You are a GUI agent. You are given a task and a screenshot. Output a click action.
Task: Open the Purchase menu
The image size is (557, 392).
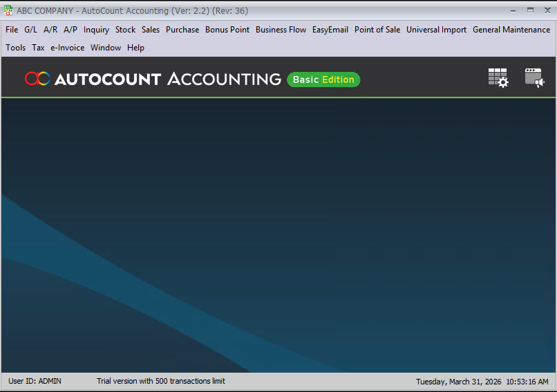point(182,30)
